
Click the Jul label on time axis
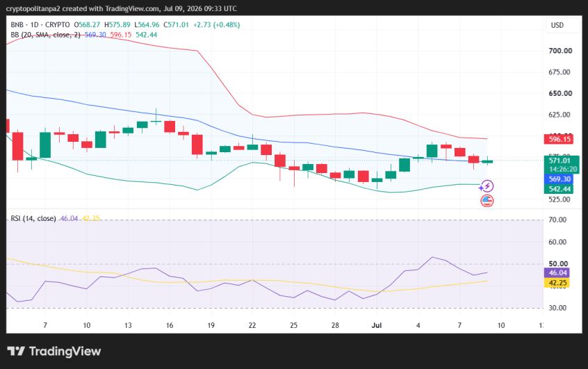click(x=377, y=325)
